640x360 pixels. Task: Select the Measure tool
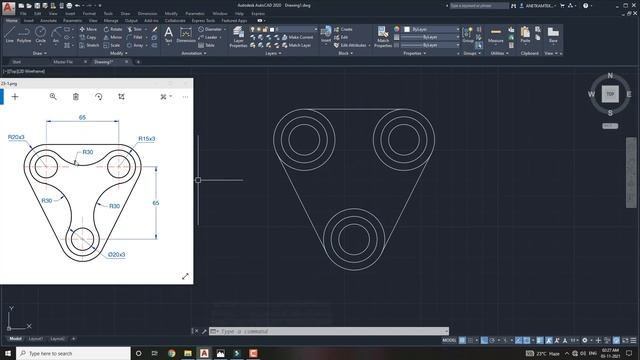496,34
